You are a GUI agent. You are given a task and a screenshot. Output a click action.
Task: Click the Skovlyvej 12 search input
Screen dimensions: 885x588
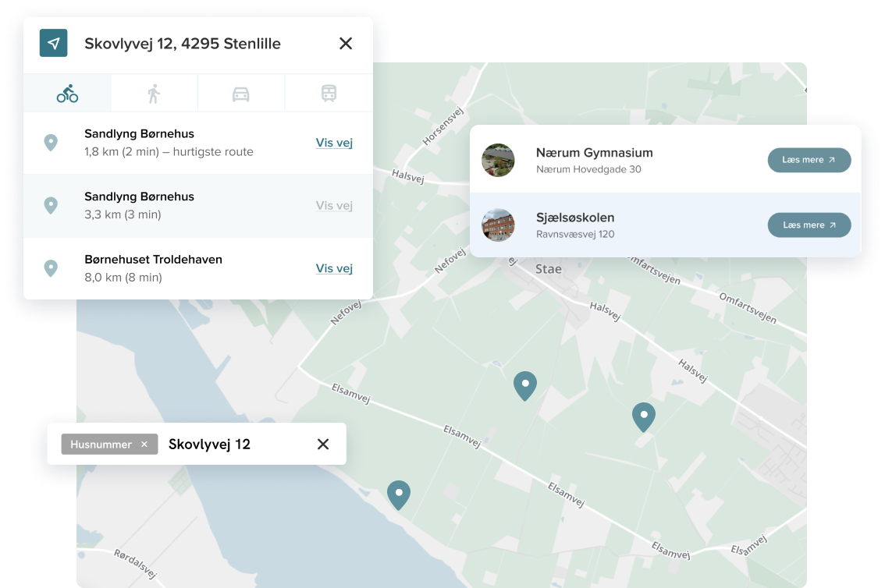(234, 445)
